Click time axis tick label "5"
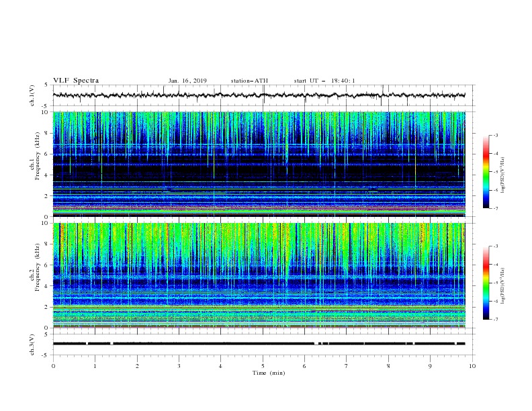The width and height of the screenshot is (532, 411). [x=263, y=366]
